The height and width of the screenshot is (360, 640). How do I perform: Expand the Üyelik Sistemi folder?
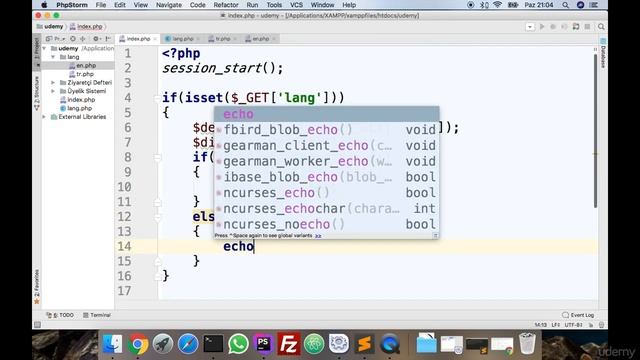pos(53,91)
